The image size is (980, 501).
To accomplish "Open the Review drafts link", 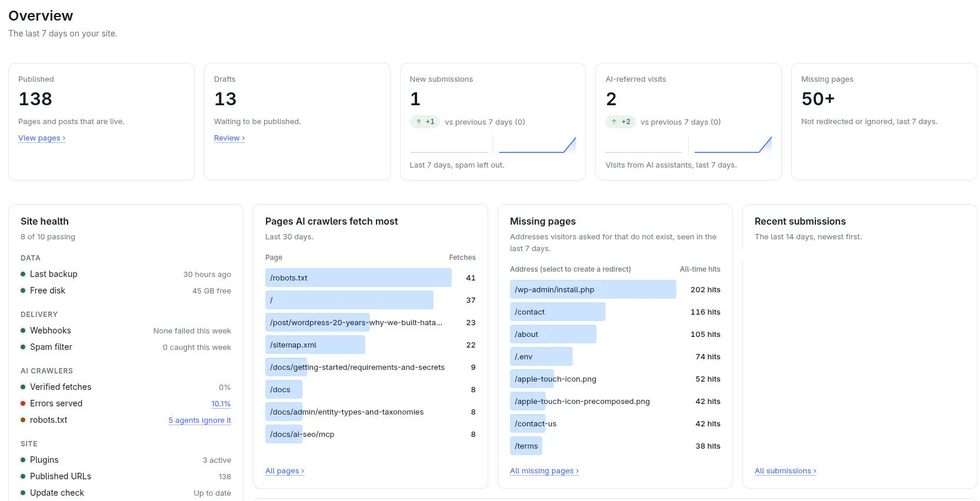I will 229,138.
